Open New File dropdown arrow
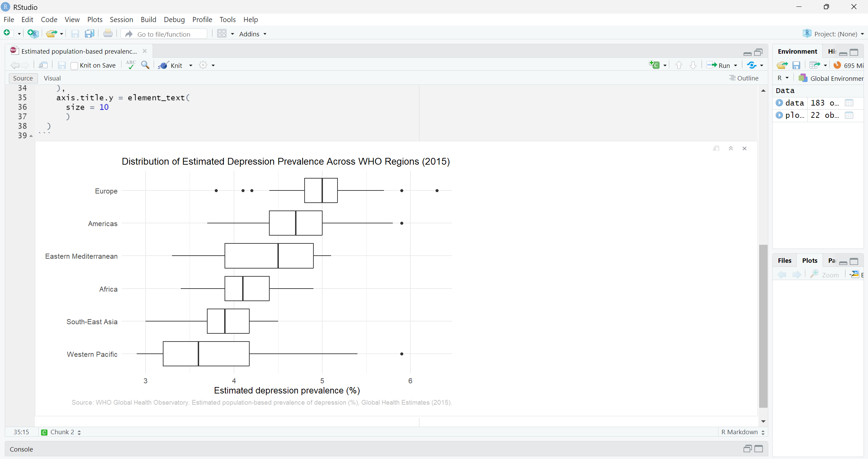This screenshot has height=459, width=868. (19, 34)
